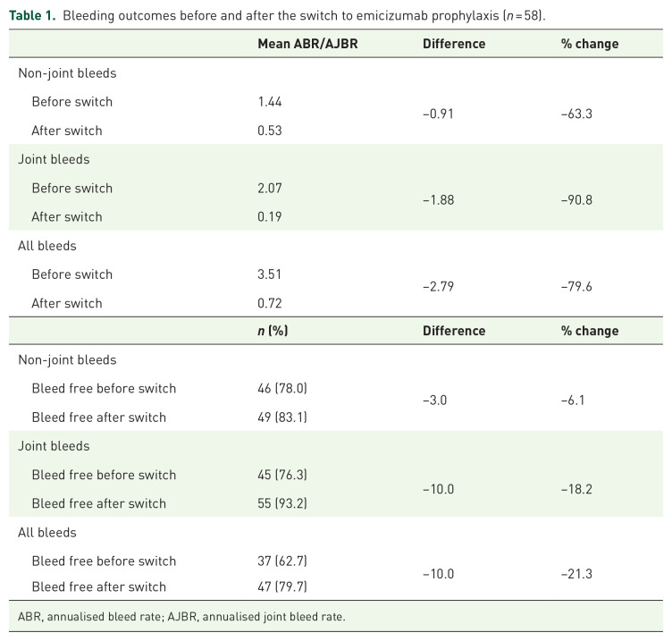Click the "n (%)" column header

tap(273, 331)
